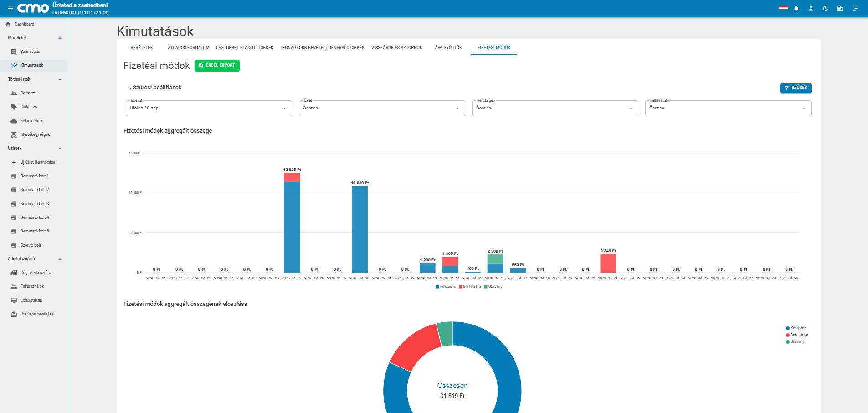Viewport: 868px width, 413px height.
Task: Toggle Készpénz in the bar chart legend
Action: coord(446,287)
